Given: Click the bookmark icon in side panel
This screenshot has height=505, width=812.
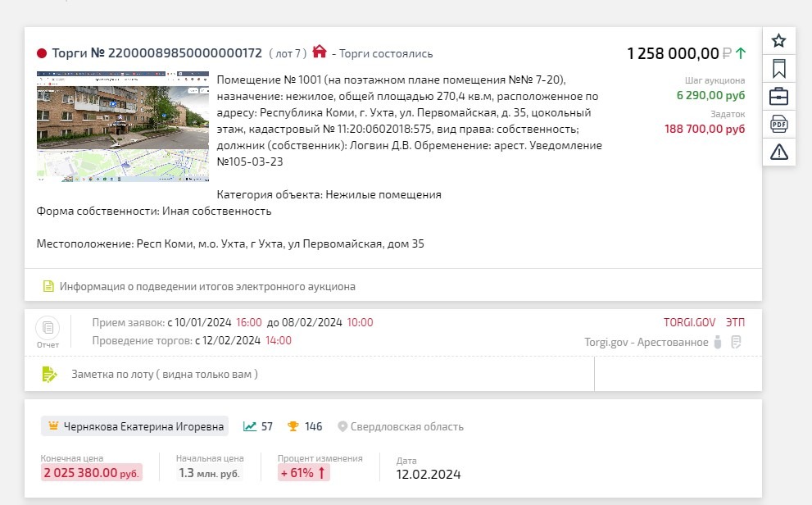Looking at the screenshot, I should click(x=779, y=68).
